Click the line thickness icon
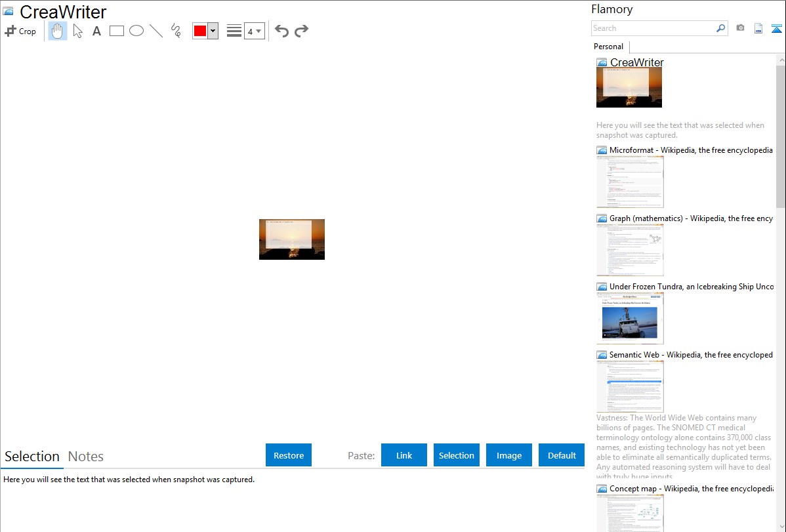The width and height of the screenshot is (786, 532). tap(234, 31)
